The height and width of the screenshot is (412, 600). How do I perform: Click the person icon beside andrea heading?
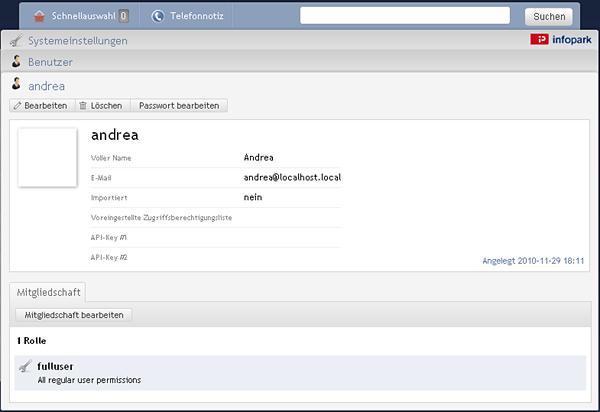[16, 84]
